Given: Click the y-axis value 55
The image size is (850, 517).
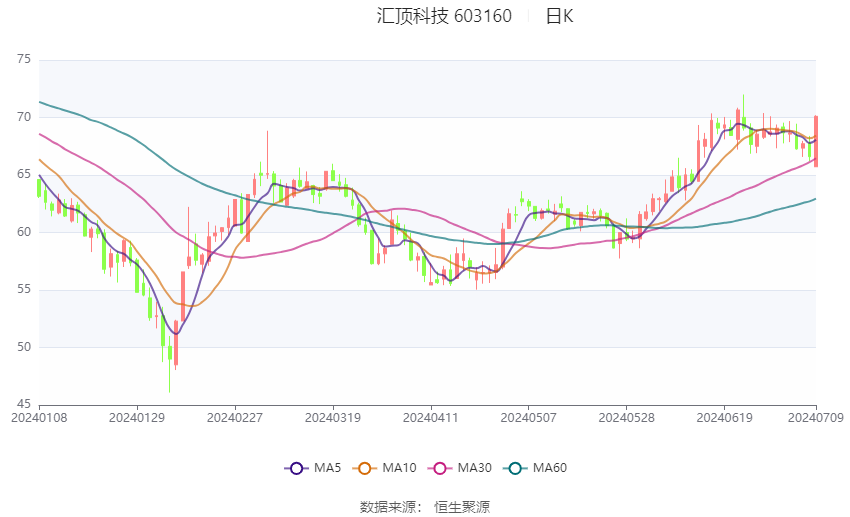Looking at the screenshot, I should click(24, 289).
